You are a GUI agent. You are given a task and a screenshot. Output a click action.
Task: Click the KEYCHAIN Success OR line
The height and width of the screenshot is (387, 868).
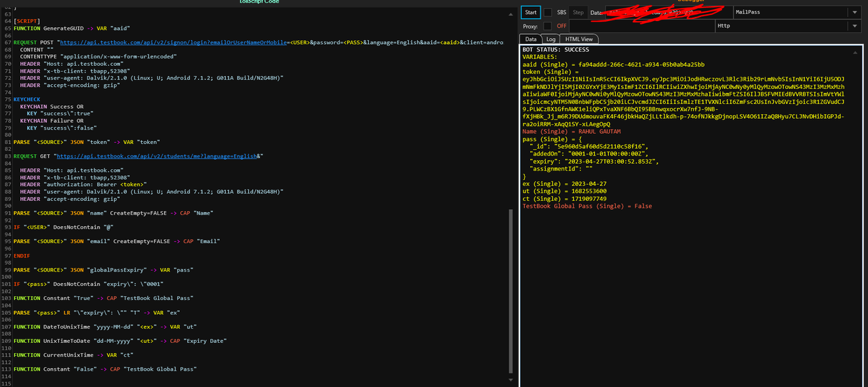(52, 107)
